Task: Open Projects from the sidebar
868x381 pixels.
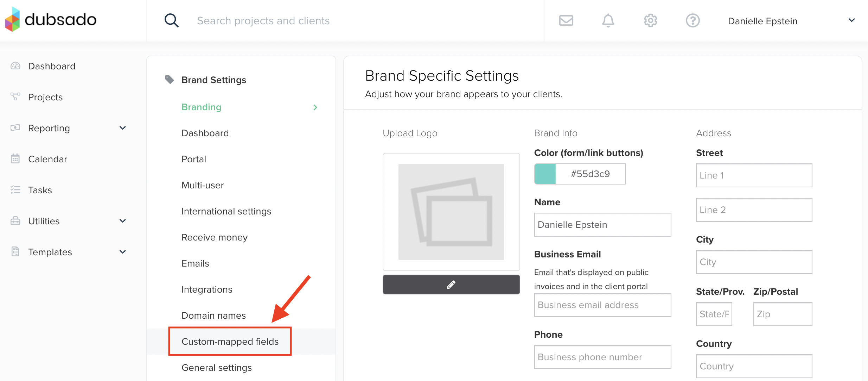Action: pos(45,97)
